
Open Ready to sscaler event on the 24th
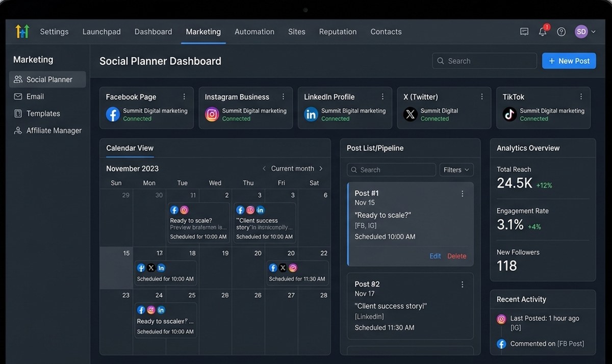(166, 320)
